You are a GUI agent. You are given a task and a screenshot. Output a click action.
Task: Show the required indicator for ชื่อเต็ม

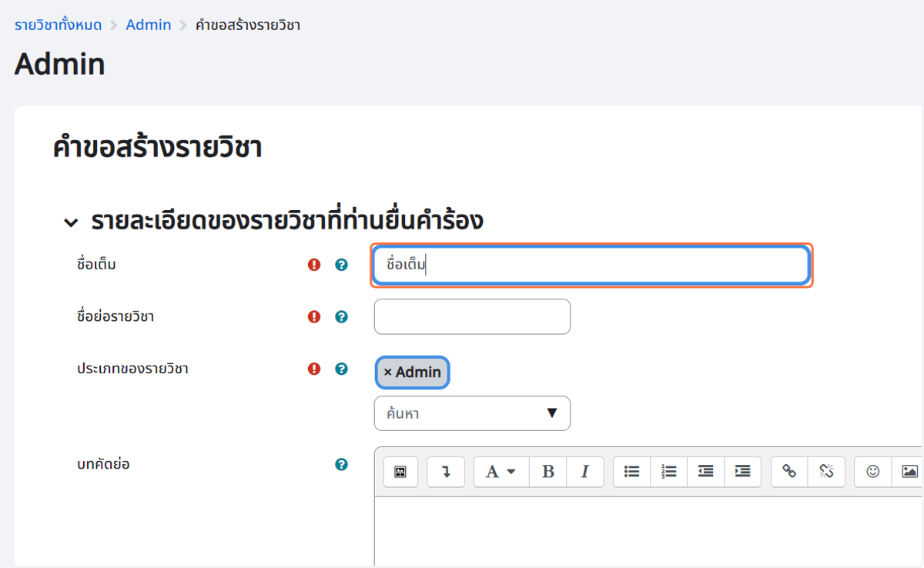pos(314,265)
